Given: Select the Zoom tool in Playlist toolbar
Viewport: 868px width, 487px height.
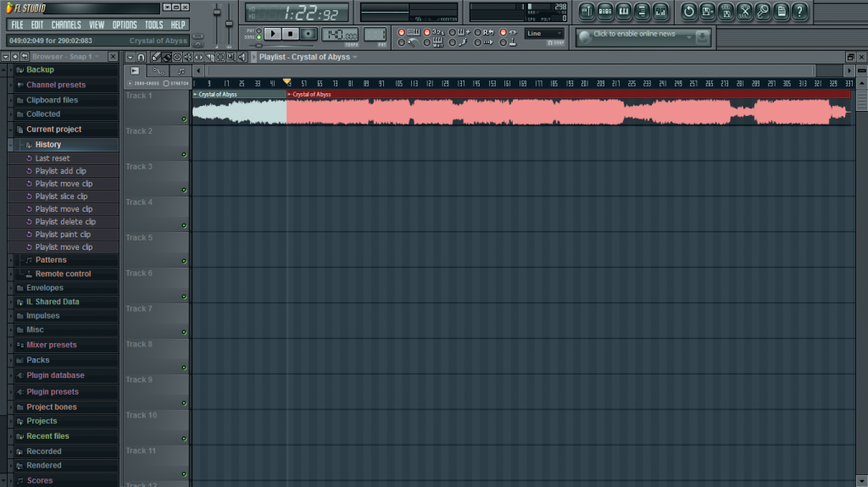Looking at the screenshot, I should tap(231, 57).
